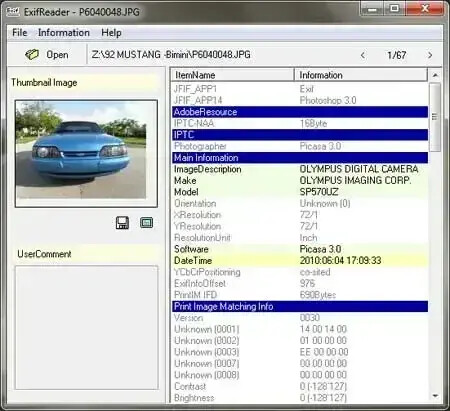Go to next image arrow
Viewport: 450px width, 411px height.
(430, 55)
